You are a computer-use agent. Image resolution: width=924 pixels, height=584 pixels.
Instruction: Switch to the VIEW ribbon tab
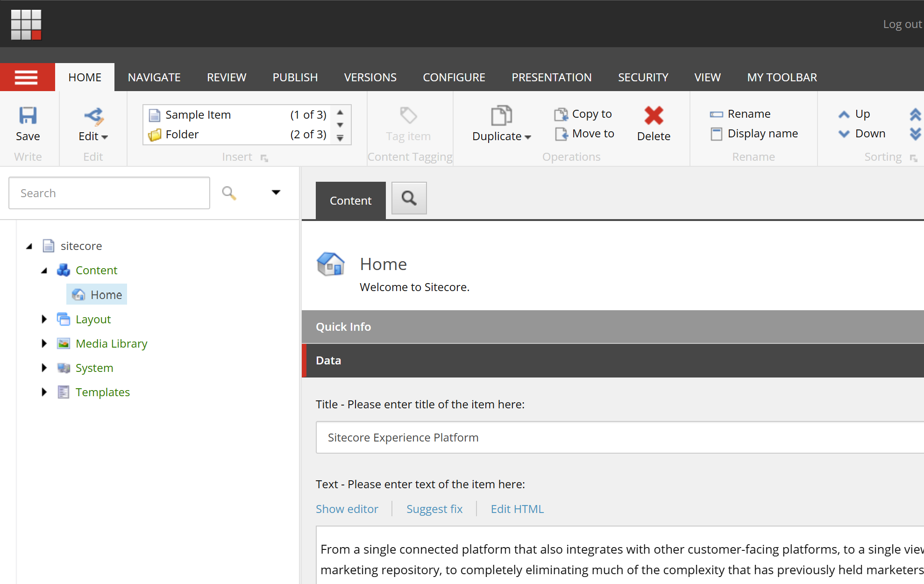click(x=707, y=77)
